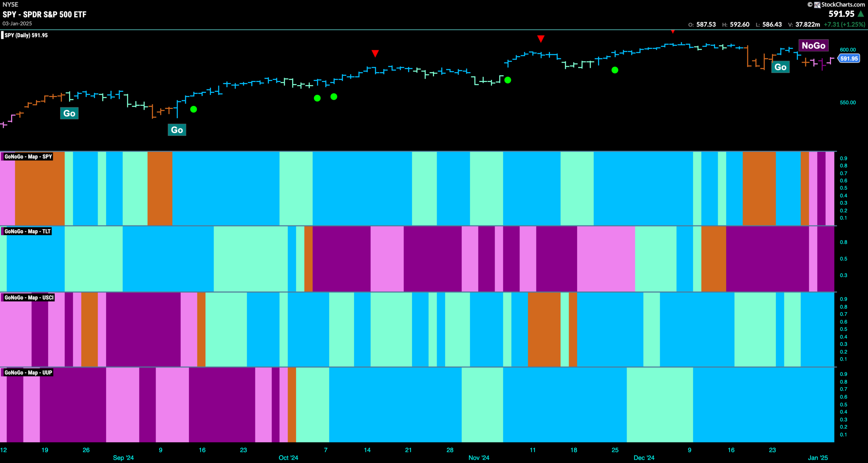Select the GoNoGo - Map - UUP label
The width and height of the screenshot is (868, 463).
click(28, 373)
